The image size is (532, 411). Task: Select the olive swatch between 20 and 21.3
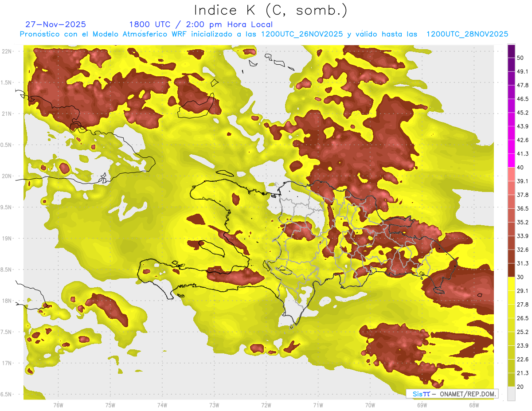pos(511,380)
